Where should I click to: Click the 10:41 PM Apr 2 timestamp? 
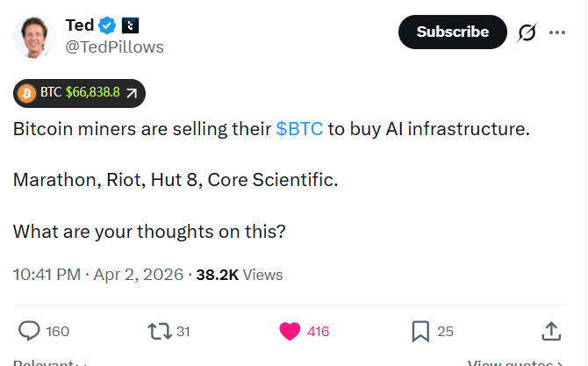tap(98, 275)
